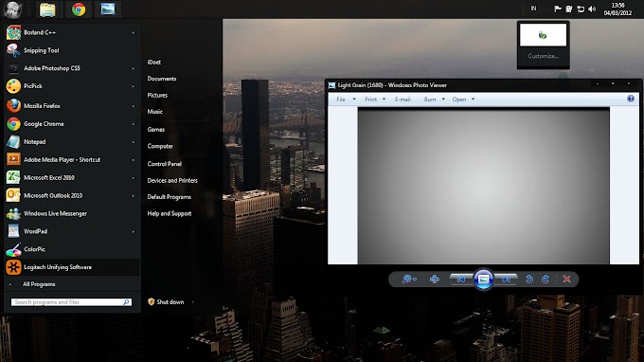Launch Borland C++ from Start menu
Screen dimensions: 644x362
[71, 32]
